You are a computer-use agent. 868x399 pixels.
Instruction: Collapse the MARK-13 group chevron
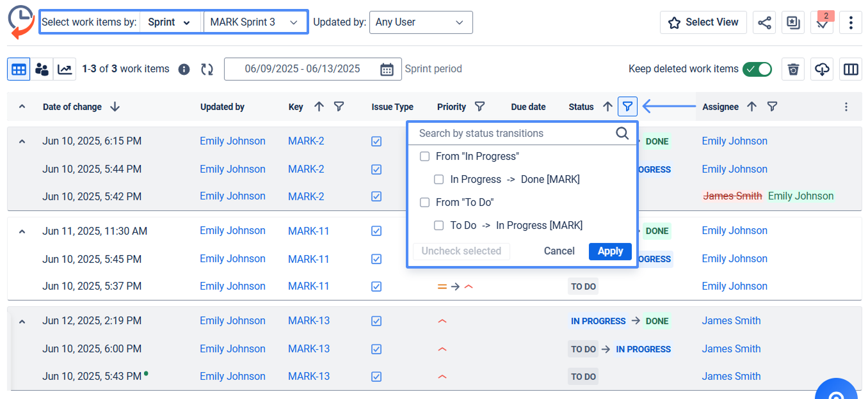(x=22, y=321)
